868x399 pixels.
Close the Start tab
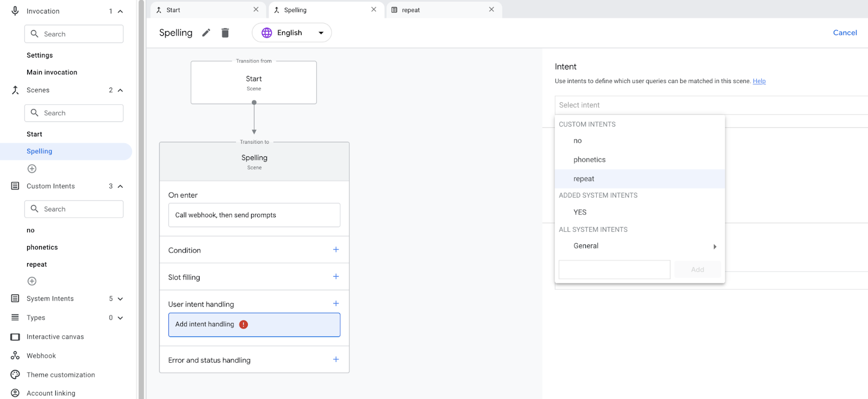coord(256,10)
